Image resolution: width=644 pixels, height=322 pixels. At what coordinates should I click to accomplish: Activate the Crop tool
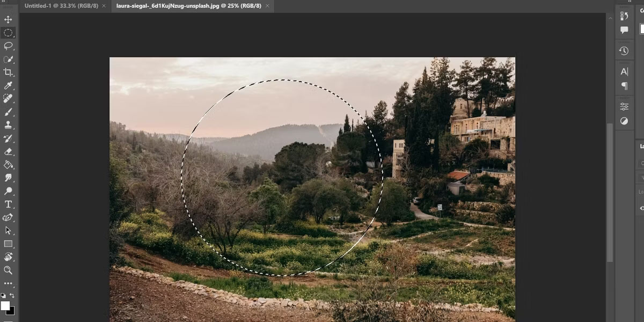tap(8, 72)
